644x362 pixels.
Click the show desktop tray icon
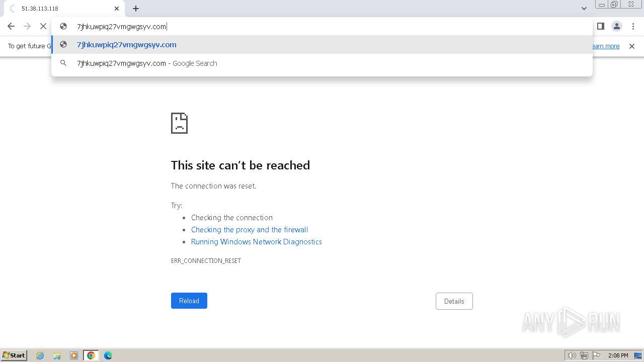638,355
